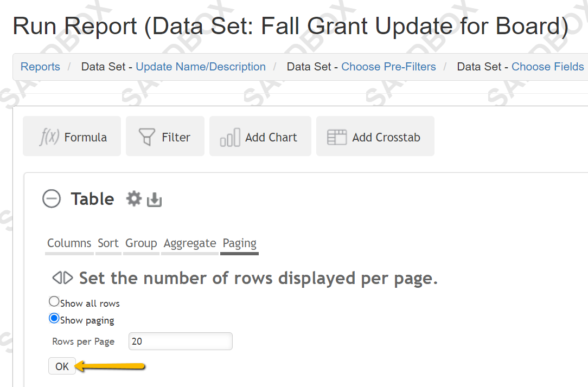This screenshot has height=387, width=588.
Task: Collapse the Table section minus circle
Action: pyautogui.click(x=52, y=198)
